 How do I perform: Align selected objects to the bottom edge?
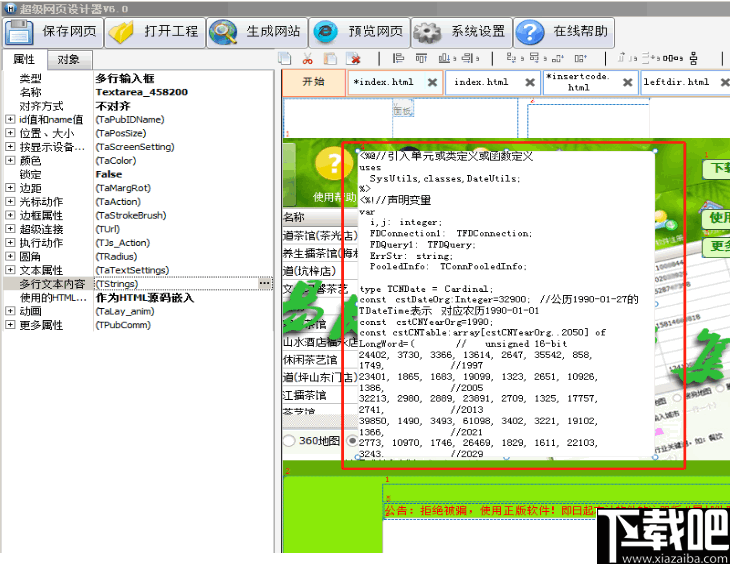(444, 58)
